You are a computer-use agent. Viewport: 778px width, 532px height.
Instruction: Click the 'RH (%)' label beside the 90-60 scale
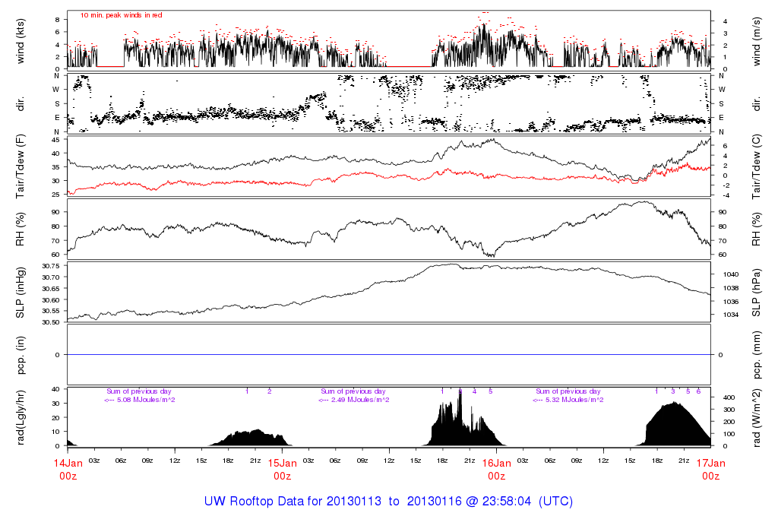(22, 230)
